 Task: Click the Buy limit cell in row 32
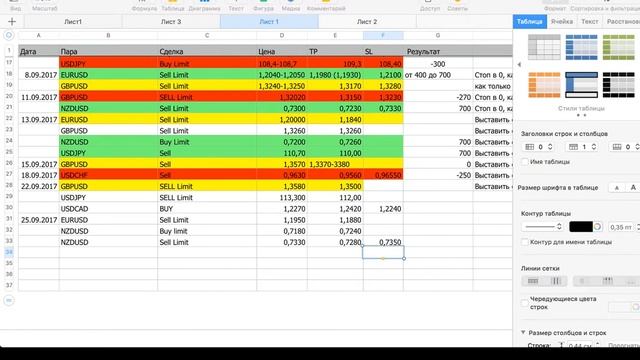pos(207,231)
